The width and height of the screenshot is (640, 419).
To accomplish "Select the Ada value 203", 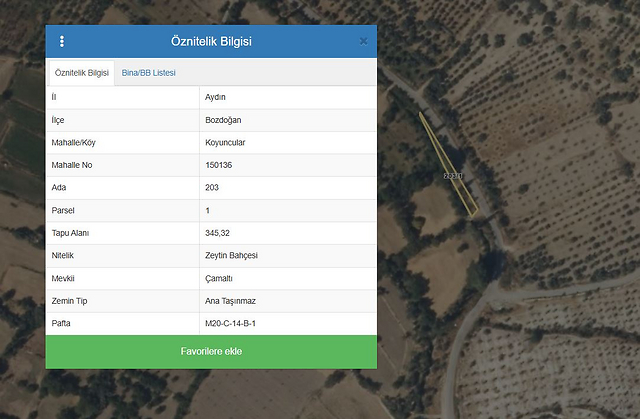I will (211, 187).
